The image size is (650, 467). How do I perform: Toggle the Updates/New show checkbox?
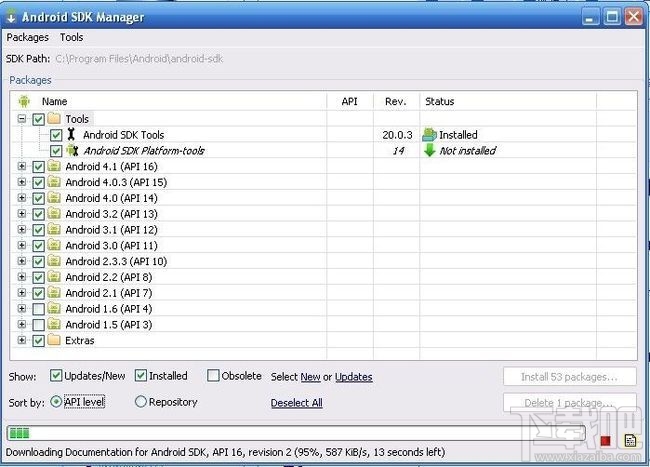[56, 375]
